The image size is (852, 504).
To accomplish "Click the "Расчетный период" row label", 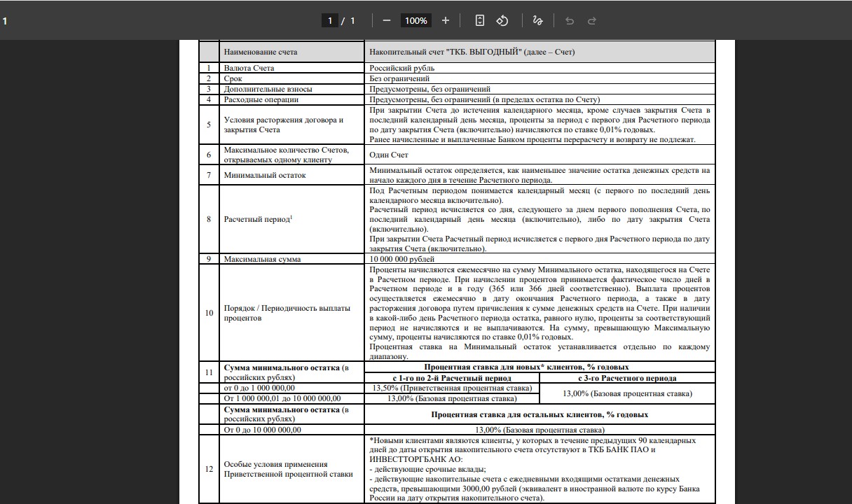I will (x=257, y=219).
